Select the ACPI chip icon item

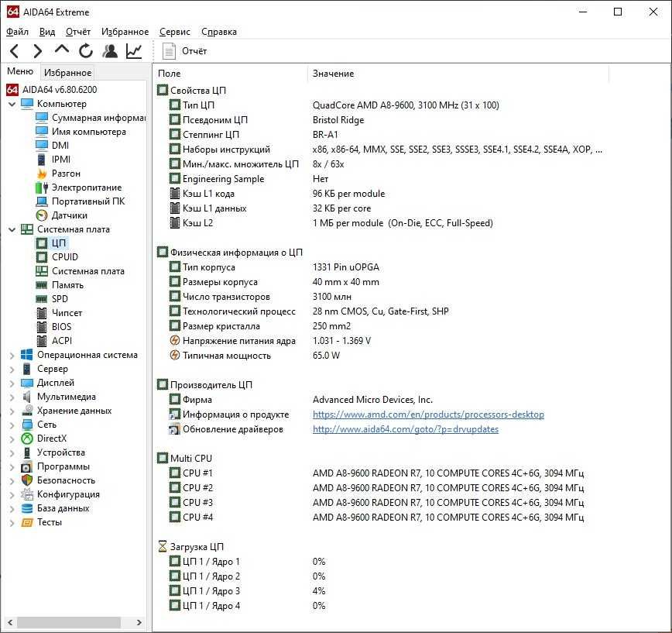[42, 341]
